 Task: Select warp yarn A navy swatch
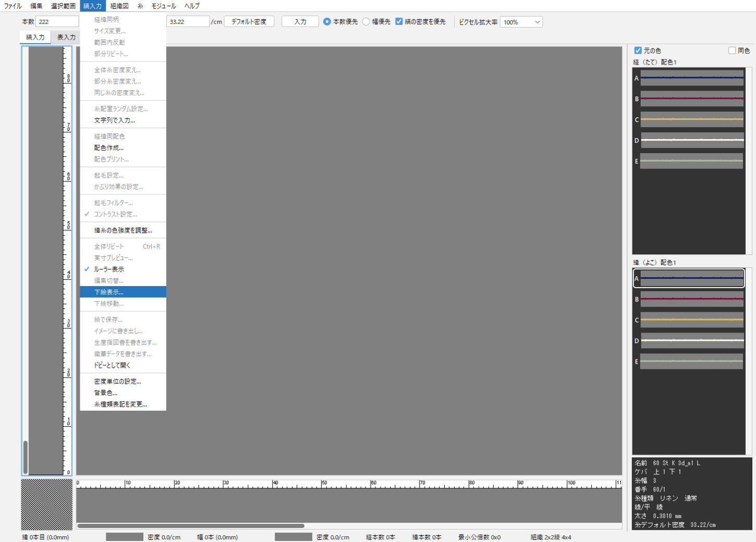point(691,78)
